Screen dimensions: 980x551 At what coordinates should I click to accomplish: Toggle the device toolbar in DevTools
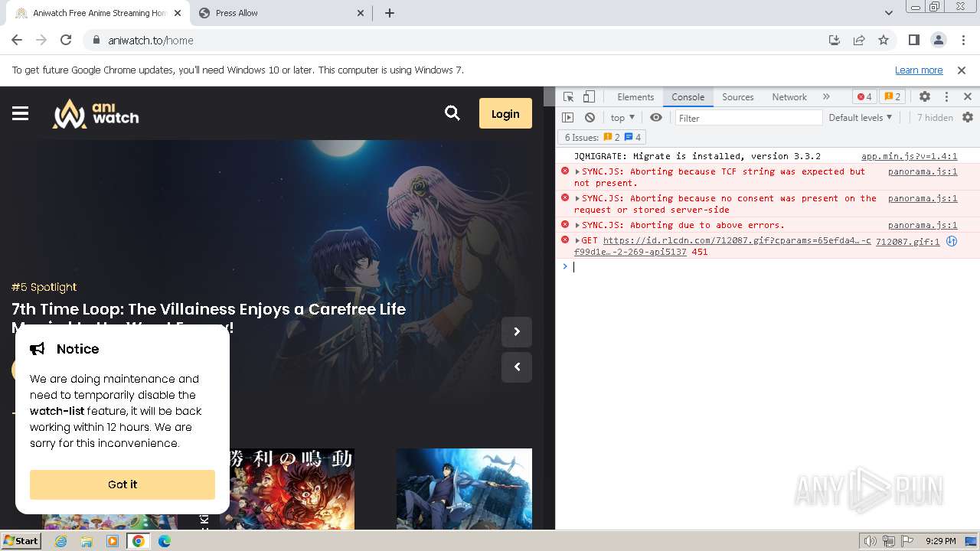[589, 96]
